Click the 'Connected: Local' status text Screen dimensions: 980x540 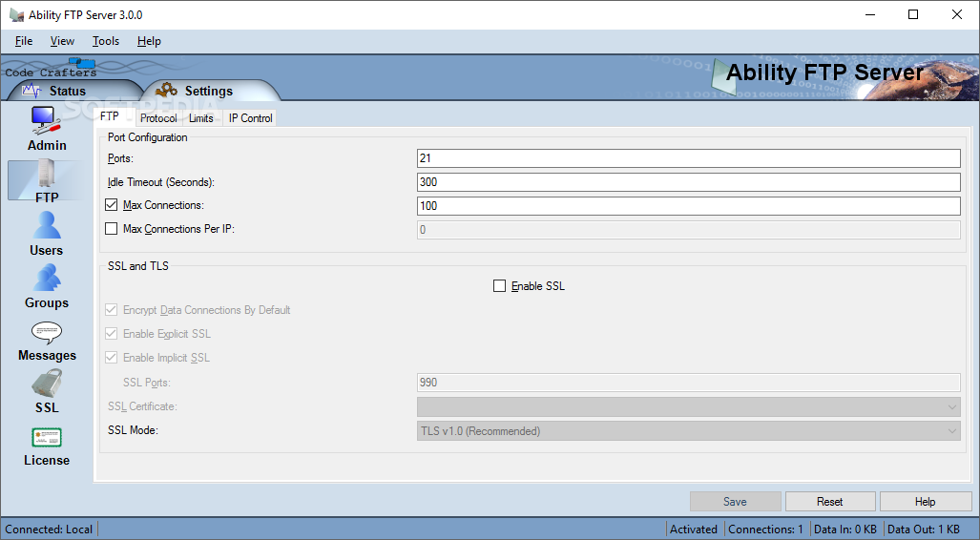click(x=49, y=530)
